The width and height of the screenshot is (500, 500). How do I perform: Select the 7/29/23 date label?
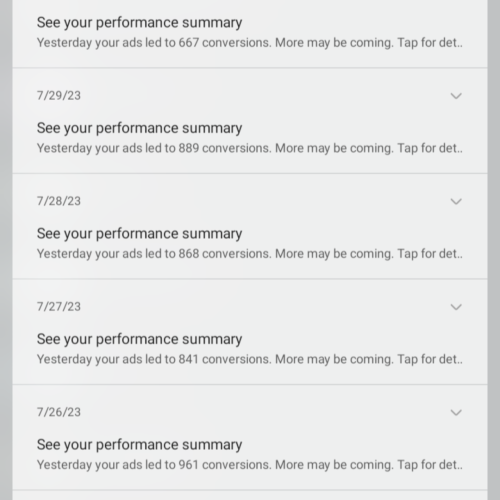click(59, 96)
